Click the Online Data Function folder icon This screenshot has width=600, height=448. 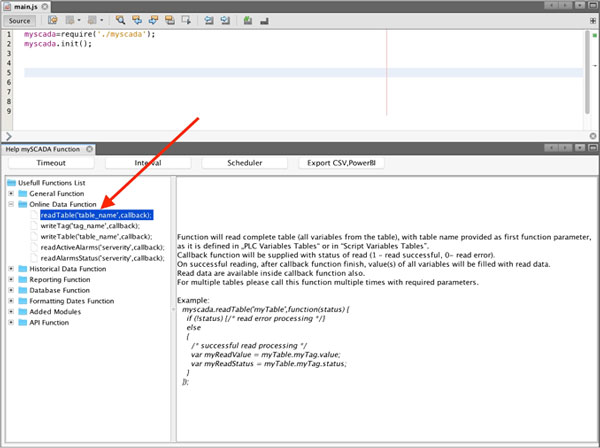pos(23,204)
